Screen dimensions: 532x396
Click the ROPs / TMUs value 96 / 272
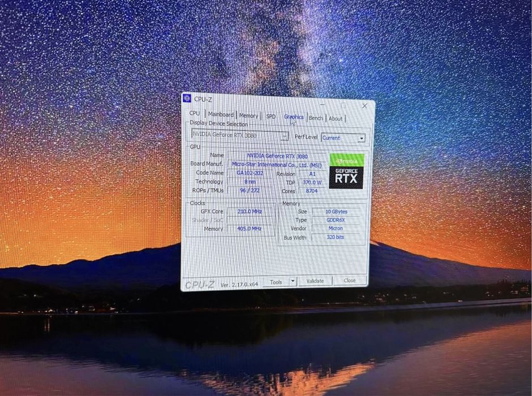[250, 191]
